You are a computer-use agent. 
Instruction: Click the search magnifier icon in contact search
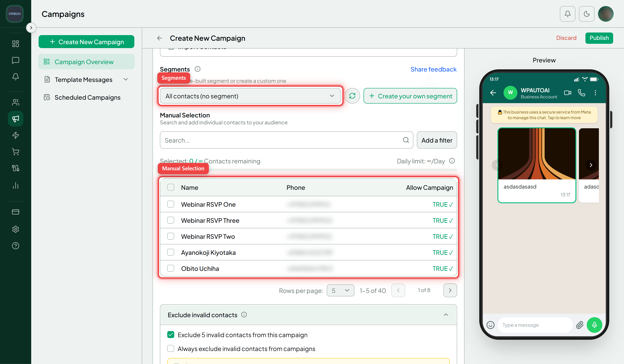pyautogui.click(x=406, y=140)
